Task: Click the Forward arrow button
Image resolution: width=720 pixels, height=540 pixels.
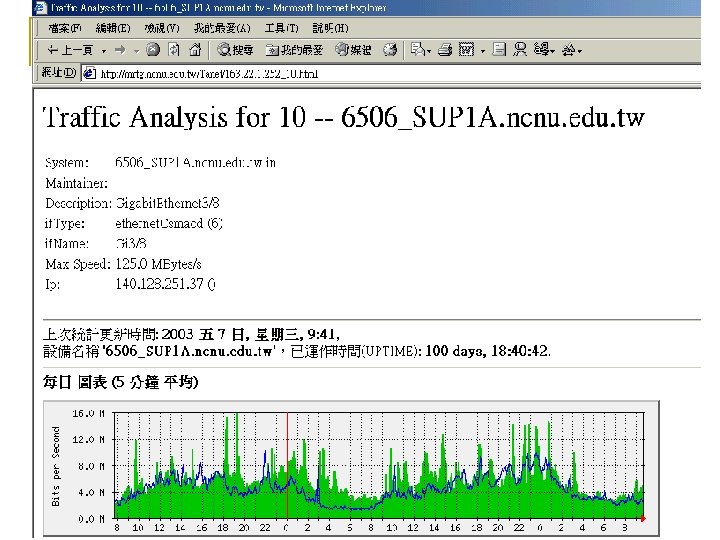Action: 120,50
